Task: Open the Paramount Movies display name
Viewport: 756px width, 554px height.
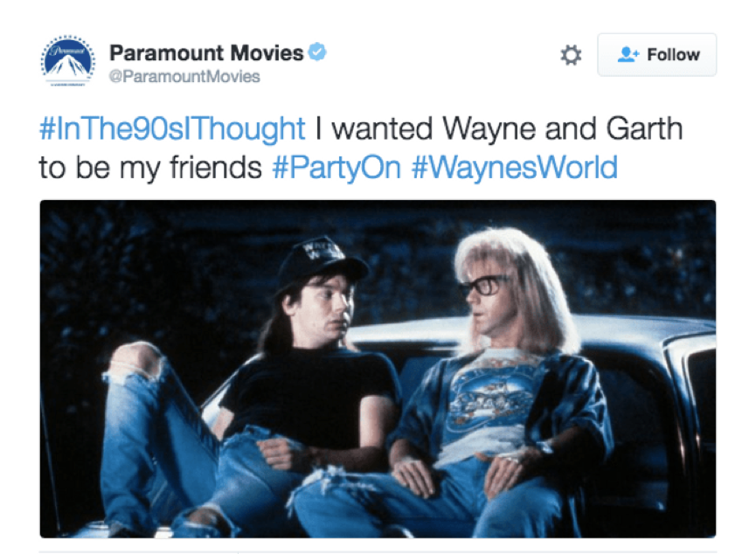Action: tap(206, 52)
